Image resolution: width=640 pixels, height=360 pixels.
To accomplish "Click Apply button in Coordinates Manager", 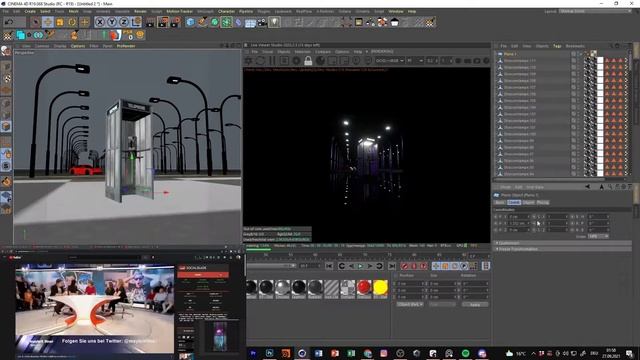I will point(475,304).
